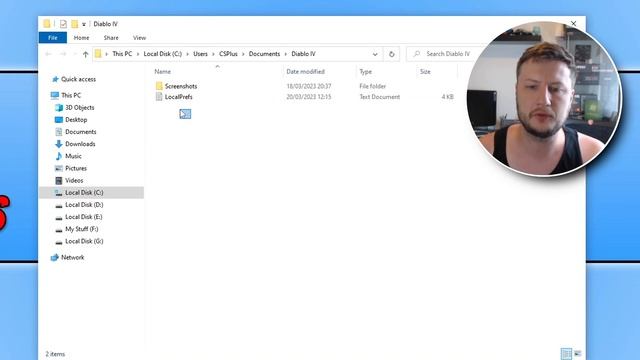Select This PC in the address path
Image resolution: width=640 pixels, height=360 pixels.
[122, 54]
